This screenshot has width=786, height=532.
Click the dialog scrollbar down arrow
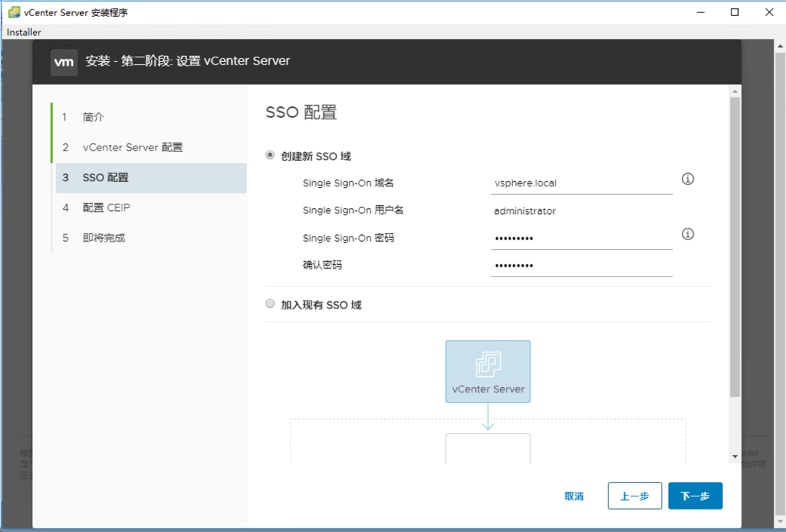[x=735, y=456]
